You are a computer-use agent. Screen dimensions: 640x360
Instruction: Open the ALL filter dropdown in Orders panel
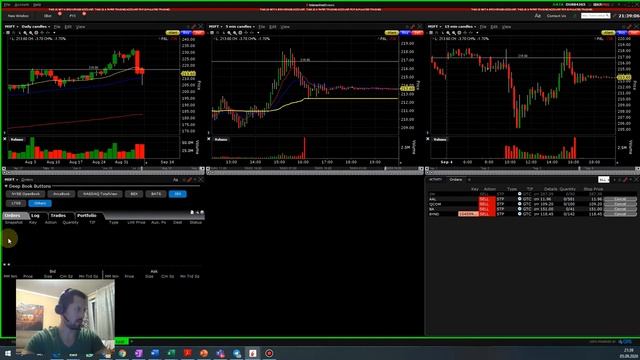click(604, 180)
